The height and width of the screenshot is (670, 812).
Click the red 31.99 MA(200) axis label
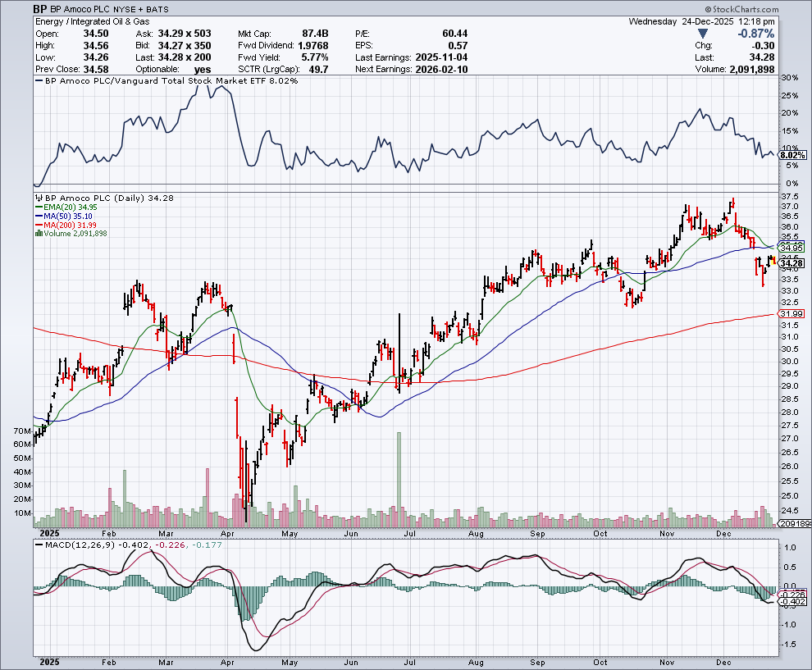click(791, 314)
